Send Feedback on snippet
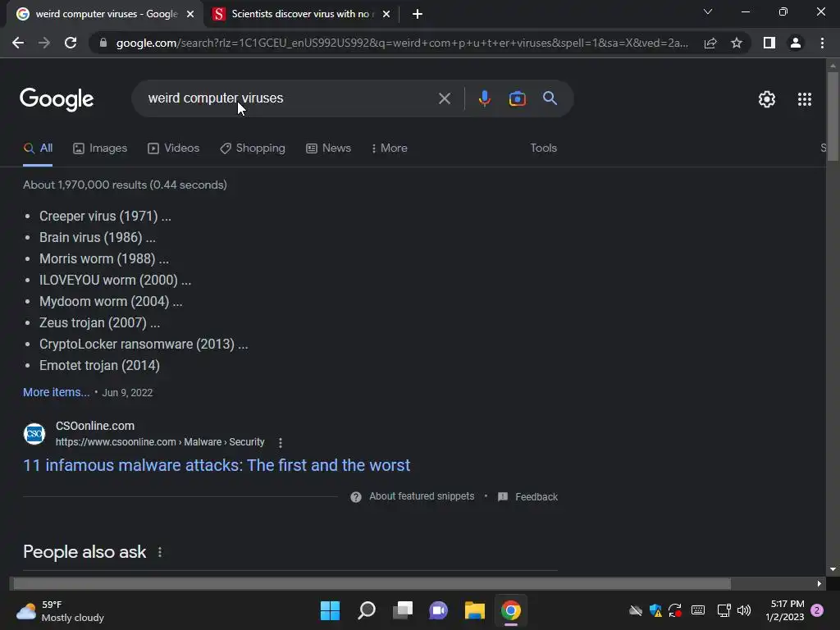The height and width of the screenshot is (630, 840). [x=527, y=496]
